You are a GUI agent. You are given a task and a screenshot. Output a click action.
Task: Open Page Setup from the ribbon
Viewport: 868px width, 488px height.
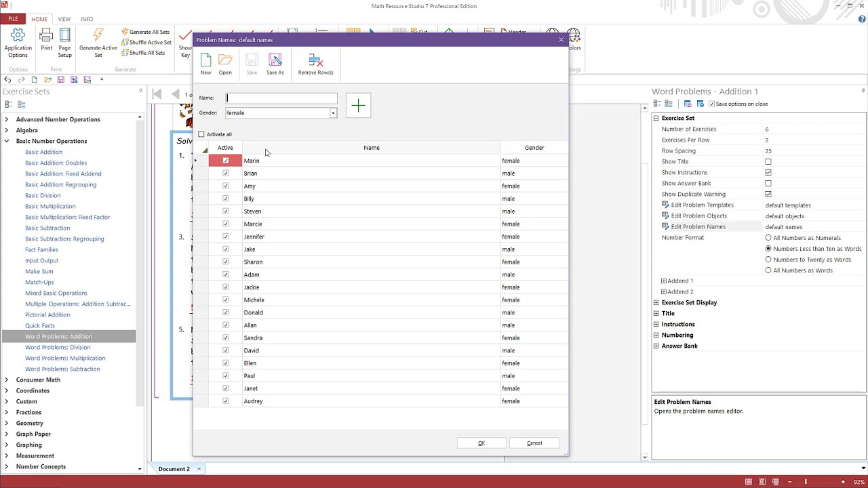point(64,35)
